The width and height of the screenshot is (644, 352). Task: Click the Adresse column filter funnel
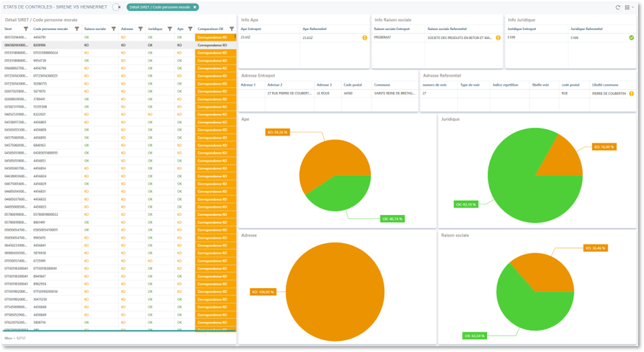pyautogui.click(x=141, y=29)
